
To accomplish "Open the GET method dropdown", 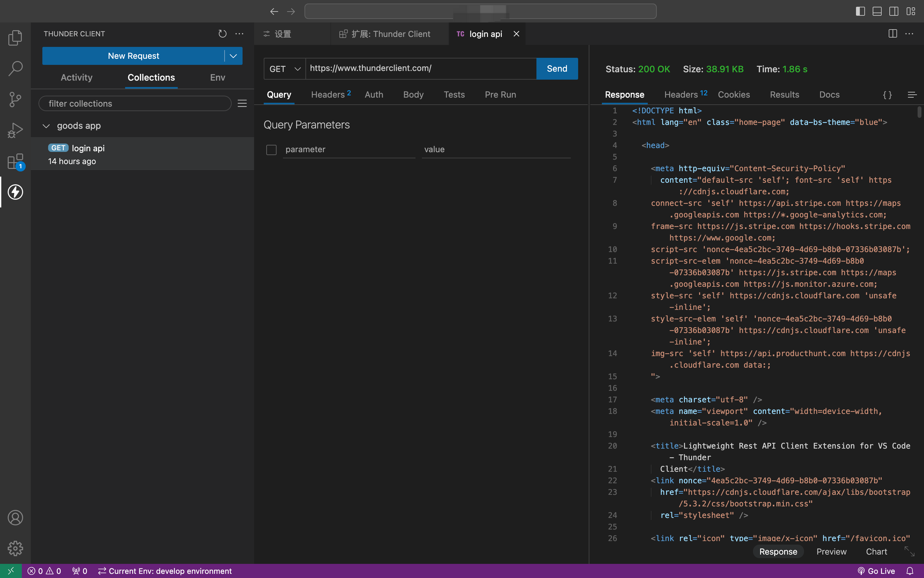I will (285, 69).
